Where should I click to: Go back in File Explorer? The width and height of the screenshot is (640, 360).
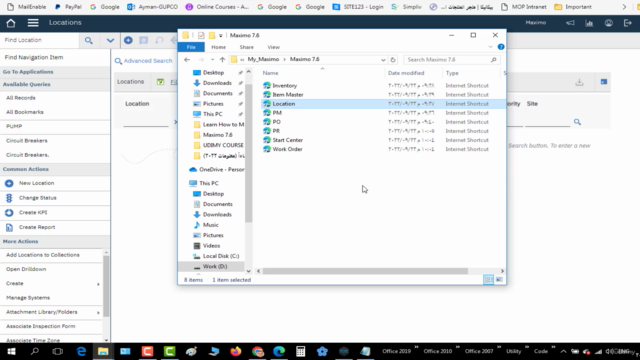pyautogui.click(x=187, y=60)
